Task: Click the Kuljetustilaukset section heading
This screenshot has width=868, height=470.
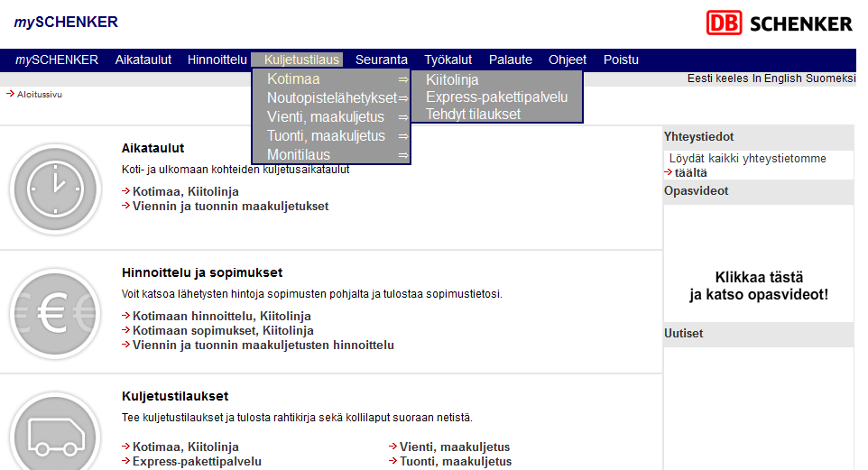Action: click(175, 396)
